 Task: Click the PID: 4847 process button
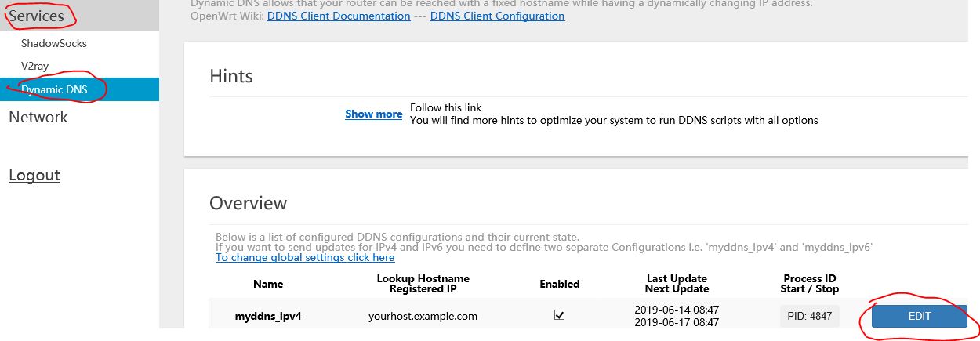(810, 316)
